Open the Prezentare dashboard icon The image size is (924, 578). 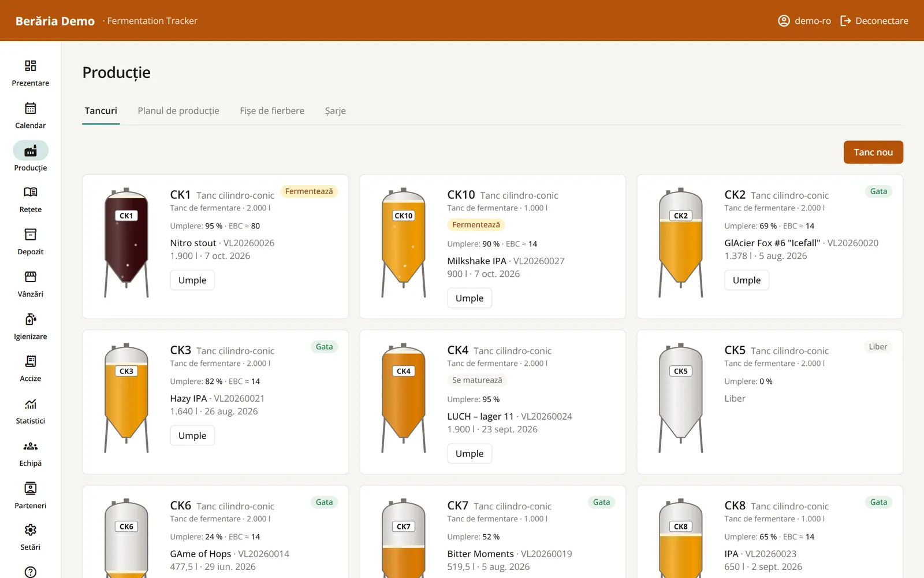tap(31, 65)
